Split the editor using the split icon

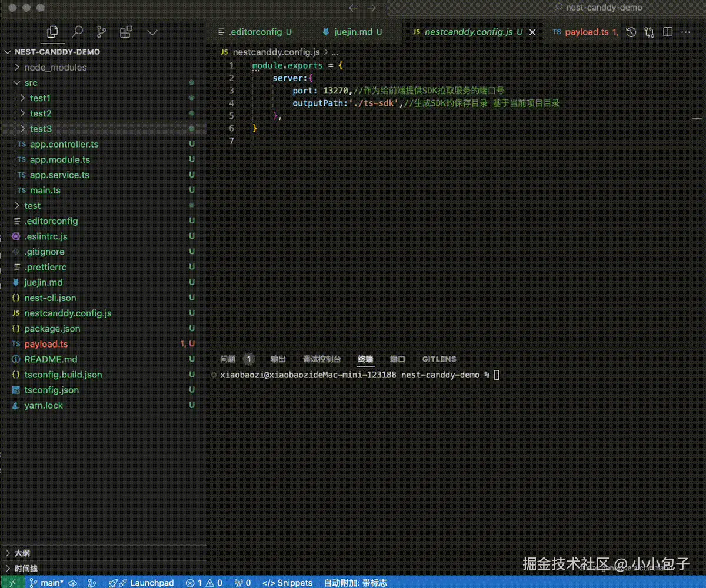click(x=668, y=32)
